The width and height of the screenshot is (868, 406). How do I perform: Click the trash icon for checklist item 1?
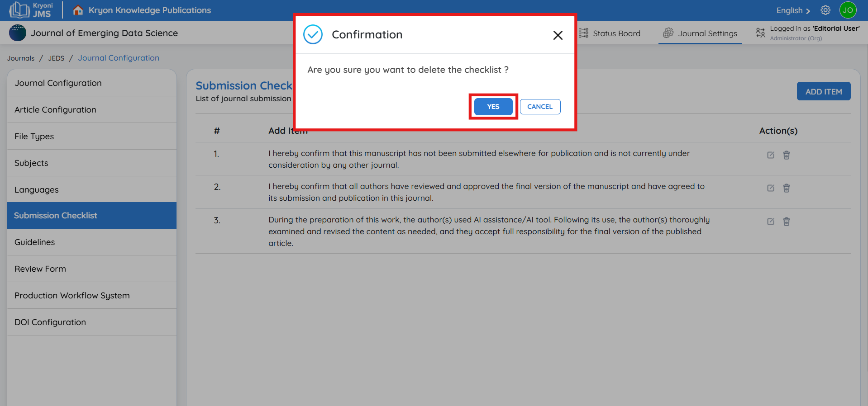pos(786,155)
